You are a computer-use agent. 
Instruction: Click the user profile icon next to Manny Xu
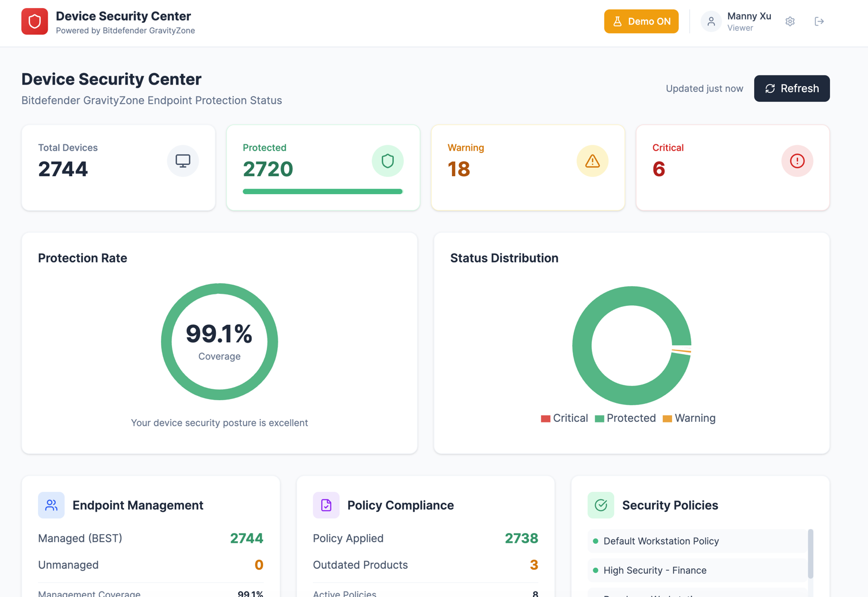[x=711, y=21]
